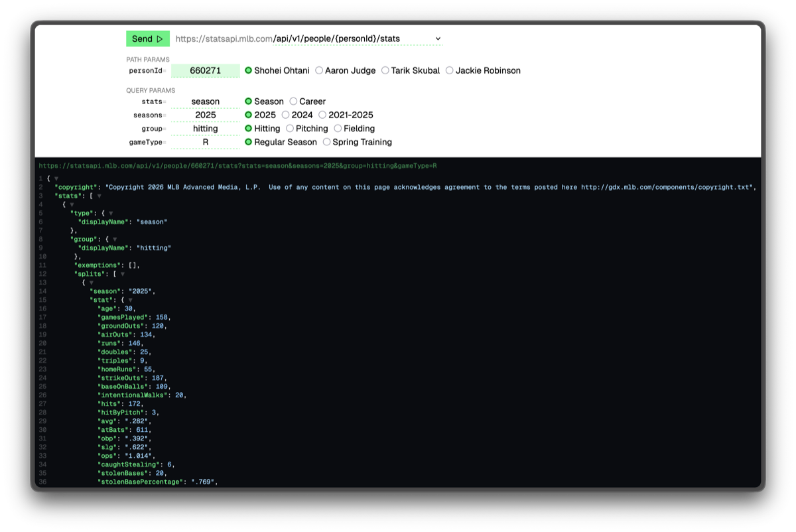796x532 pixels.
Task: Open the endpoint URL dropdown
Action: [x=437, y=38]
